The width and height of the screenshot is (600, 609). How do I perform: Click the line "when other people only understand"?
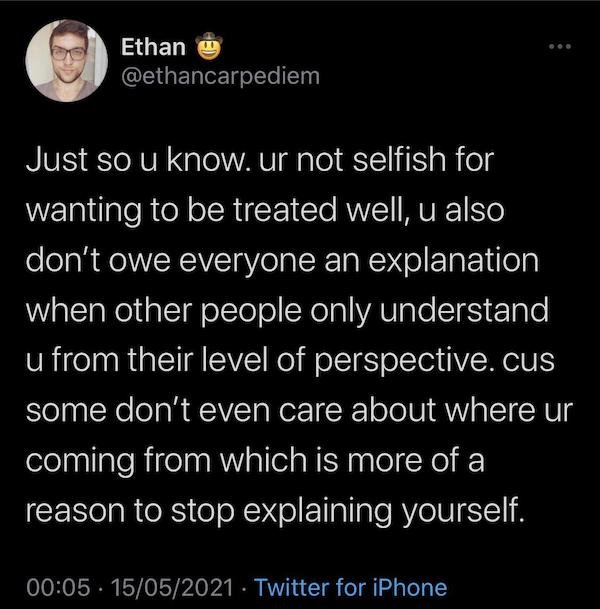tap(287, 310)
